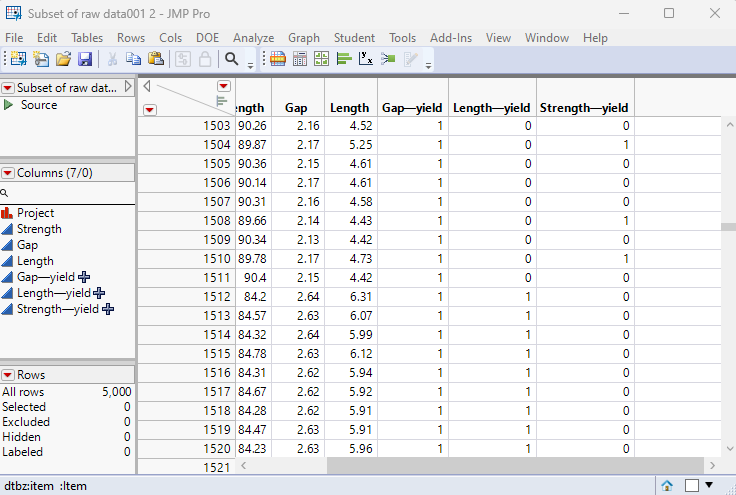736x495 pixels.
Task: Click the formula plus icon beside Gap—yield
Action: (84, 277)
